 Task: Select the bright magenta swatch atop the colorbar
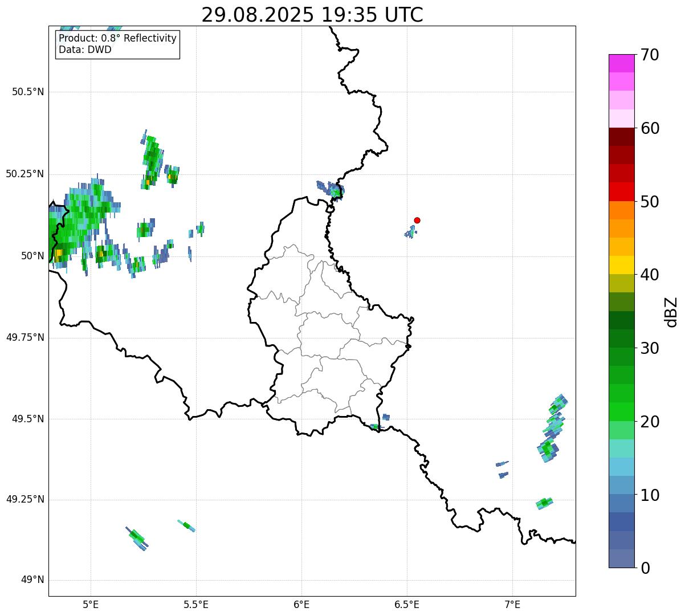pos(621,63)
